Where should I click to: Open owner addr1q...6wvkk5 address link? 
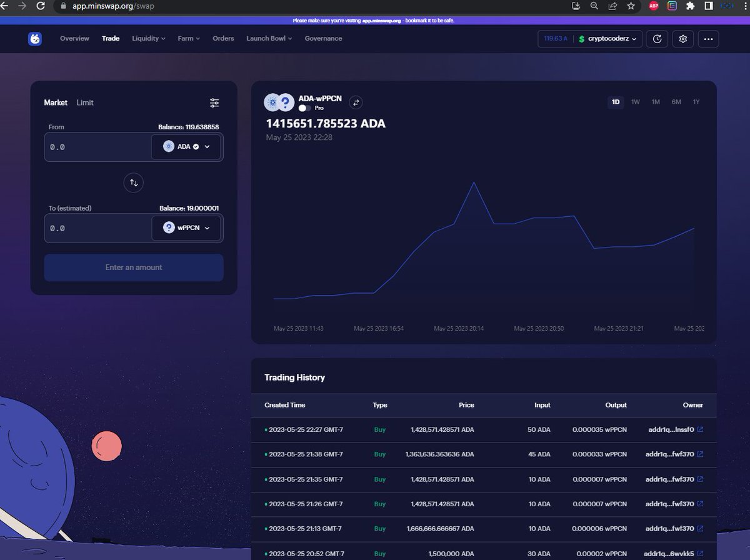point(669,554)
